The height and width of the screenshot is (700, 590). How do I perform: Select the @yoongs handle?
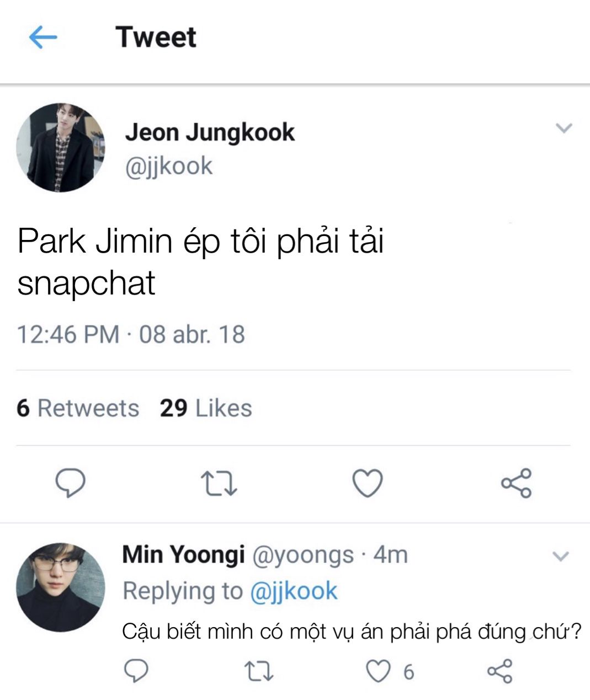tap(303, 555)
